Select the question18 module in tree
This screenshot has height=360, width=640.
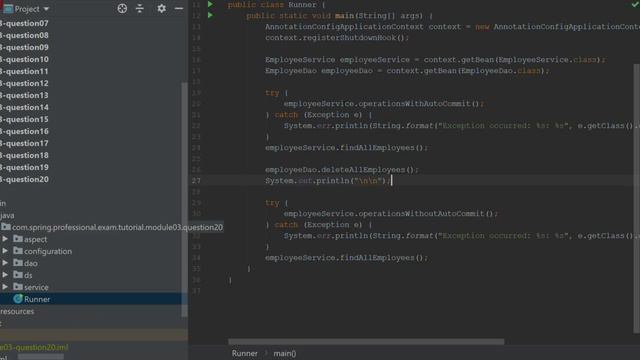24,155
